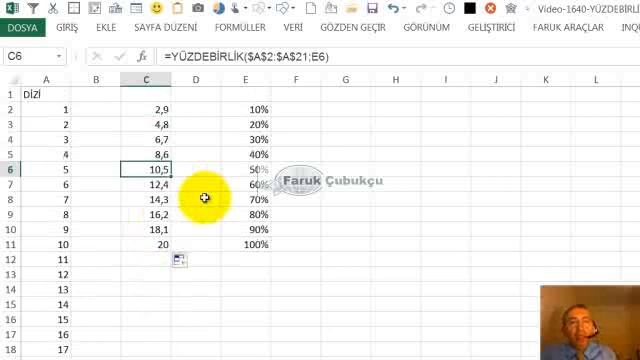640x360 pixels.
Task: Click the pie chart icon
Action: click(219, 8)
